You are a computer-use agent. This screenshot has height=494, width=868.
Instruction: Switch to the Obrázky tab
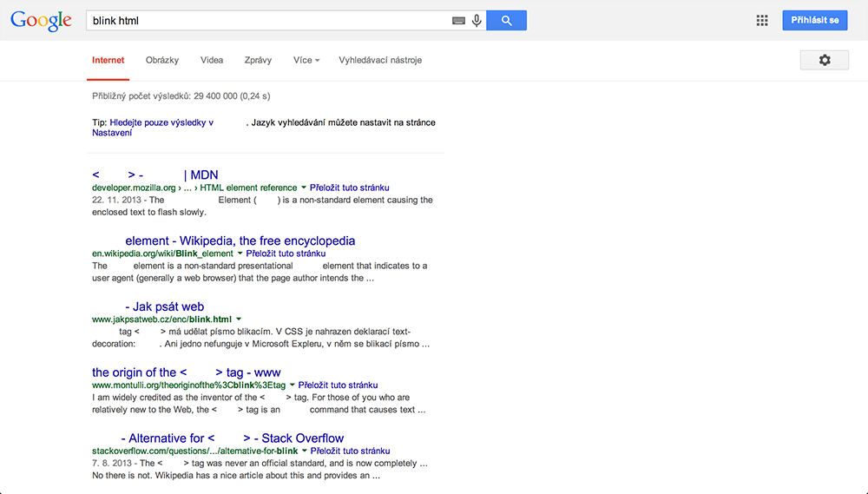[x=162, y=60]
